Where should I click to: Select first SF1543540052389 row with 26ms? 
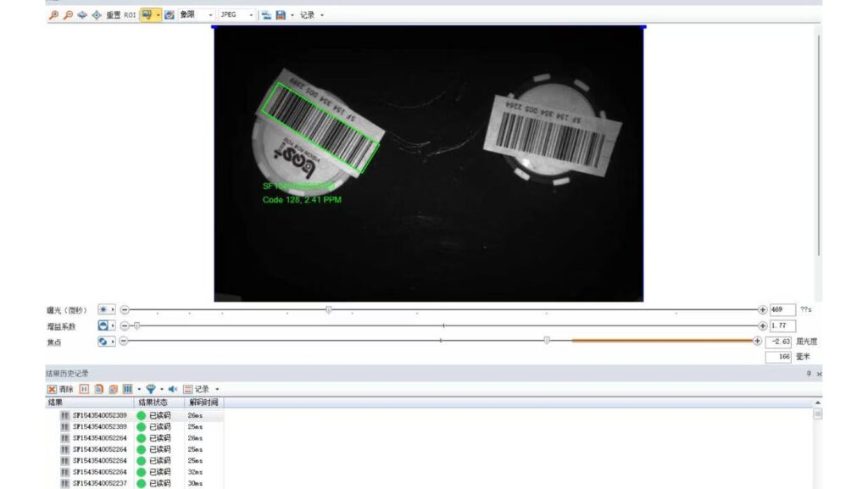click(135, 415)
